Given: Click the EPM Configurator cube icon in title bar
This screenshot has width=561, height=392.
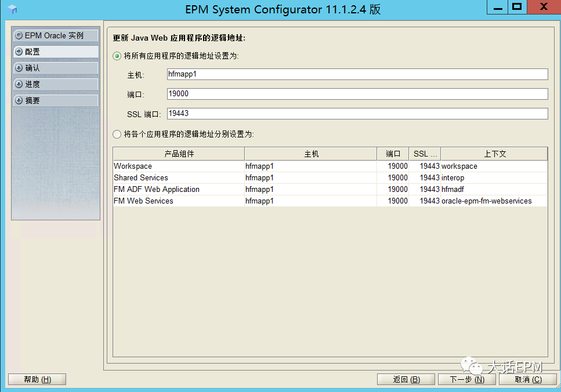Looking at the screenshot, I should point(12,9).
